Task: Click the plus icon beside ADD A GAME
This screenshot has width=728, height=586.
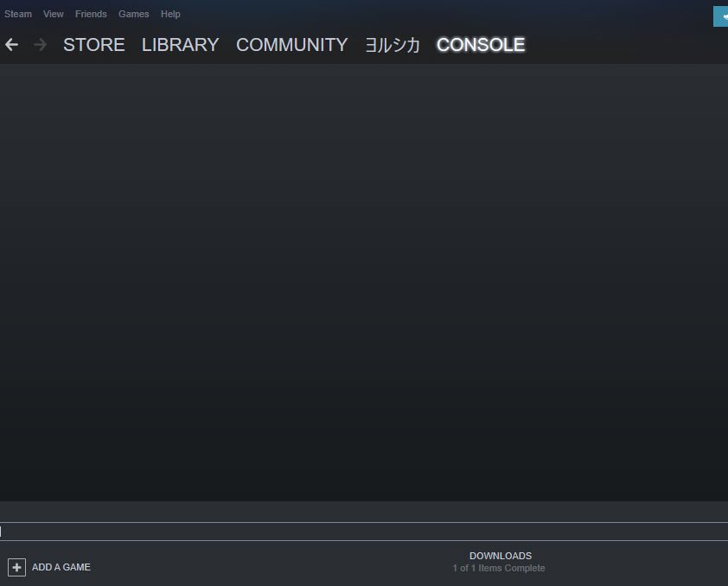Action: [16, 567]
